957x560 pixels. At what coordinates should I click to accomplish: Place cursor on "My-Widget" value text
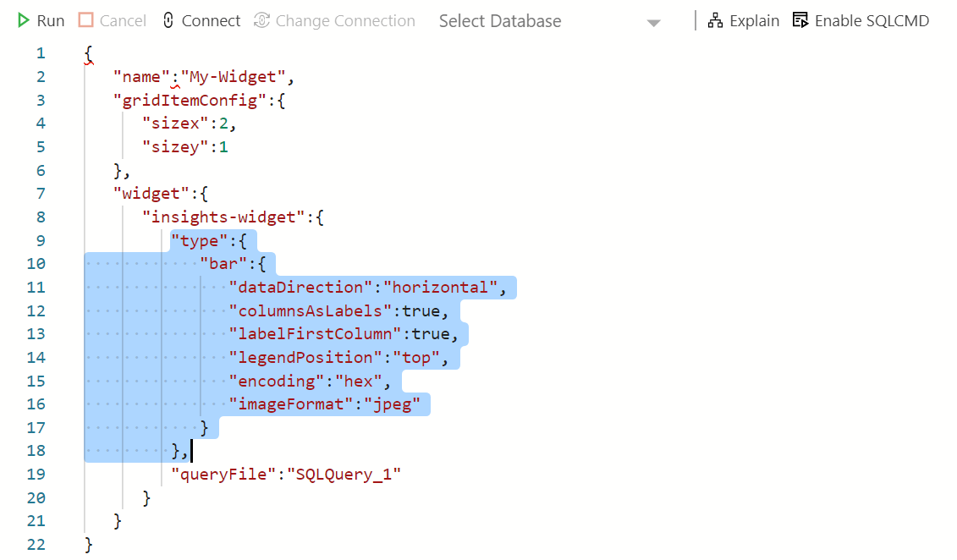233,77
